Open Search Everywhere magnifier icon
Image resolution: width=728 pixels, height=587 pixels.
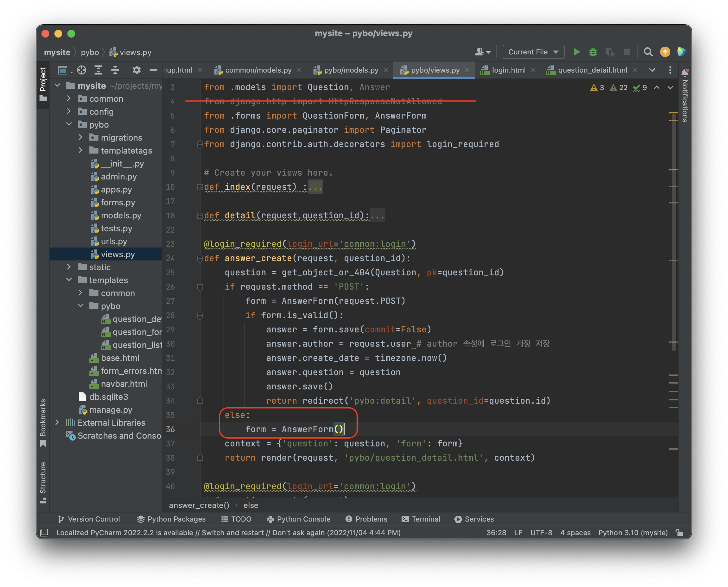click(x=648, y=52)
